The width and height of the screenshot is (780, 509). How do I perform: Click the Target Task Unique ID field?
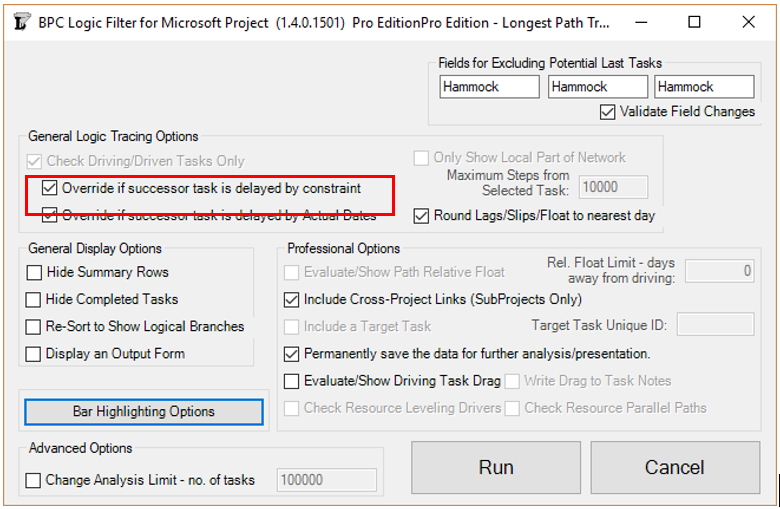(715, 325)
